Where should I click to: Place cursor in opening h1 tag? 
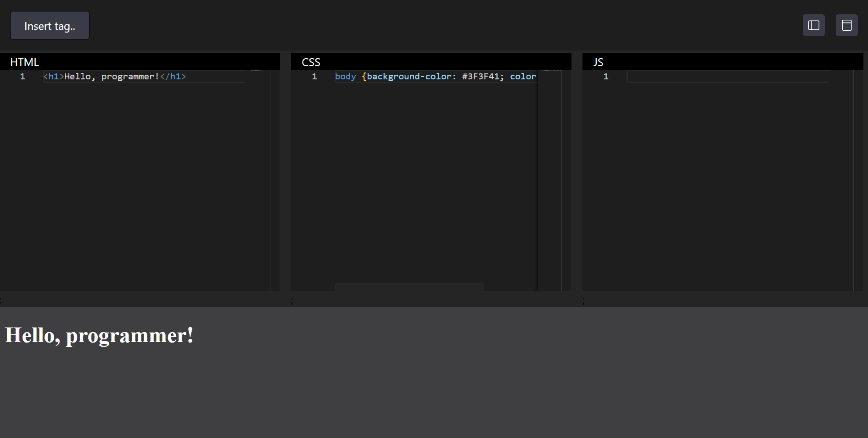click(x=53, y=77)
